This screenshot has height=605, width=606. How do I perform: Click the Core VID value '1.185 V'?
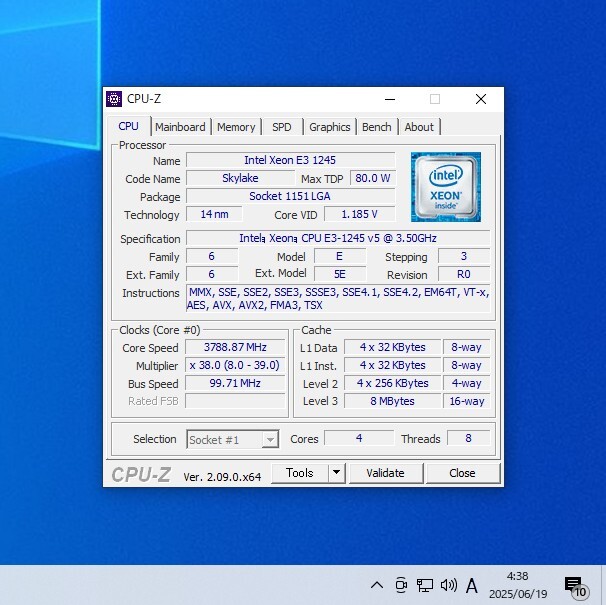point(359,214)
